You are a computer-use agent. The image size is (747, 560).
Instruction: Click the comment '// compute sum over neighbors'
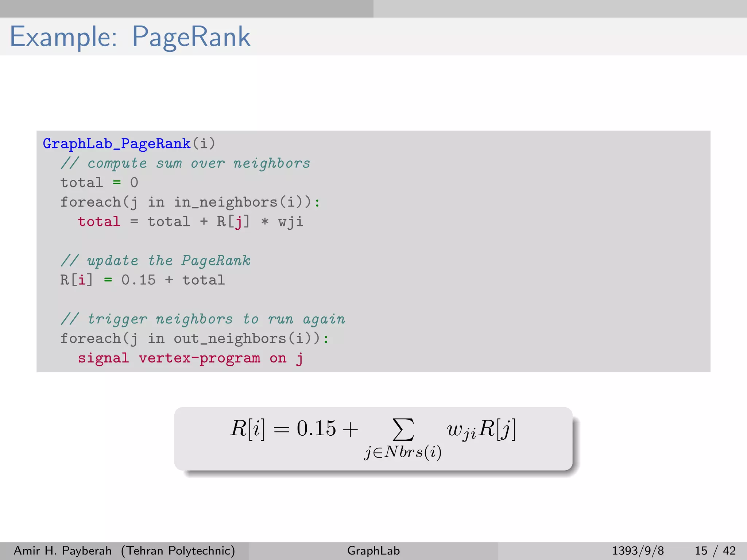pyautogui.click(x=185, y=163)
